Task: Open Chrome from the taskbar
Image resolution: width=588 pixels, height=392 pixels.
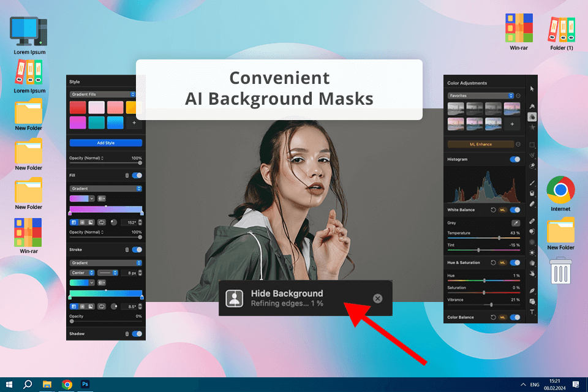Action: 67,385
